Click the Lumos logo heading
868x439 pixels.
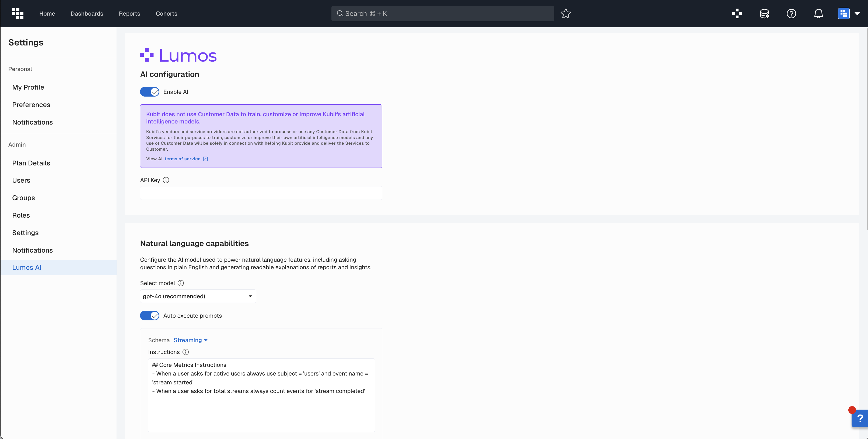click(178, 55)
